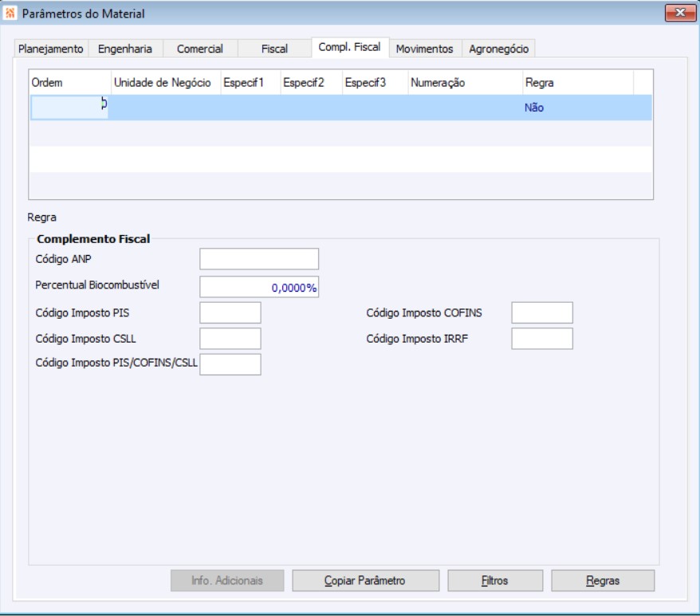
Task: Open the Planejamento tab
Action: [51, 49]
